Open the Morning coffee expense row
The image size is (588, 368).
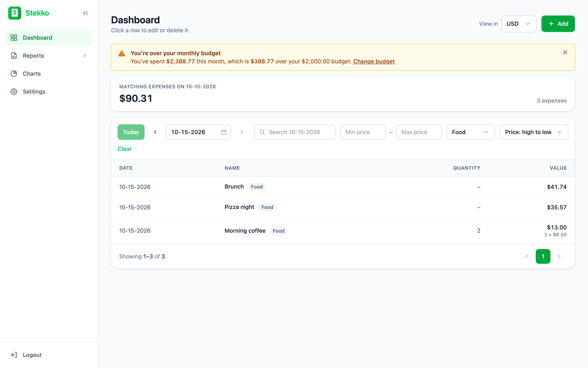coord(343,230)
